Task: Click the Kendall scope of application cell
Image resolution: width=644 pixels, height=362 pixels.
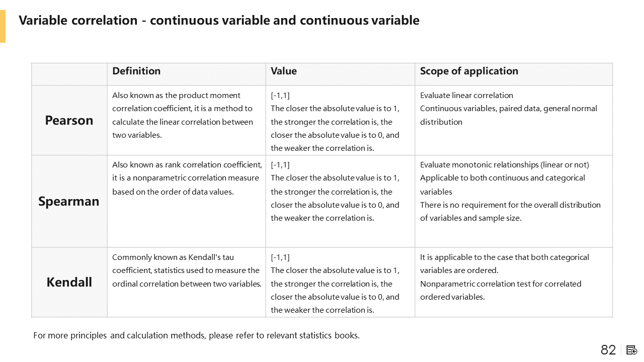Action: (x=504, y=277)
